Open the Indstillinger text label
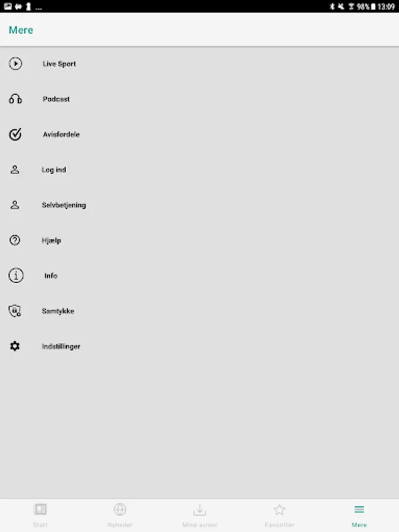Viewport: 399px width, 532px height. click(x=61, y=346)
